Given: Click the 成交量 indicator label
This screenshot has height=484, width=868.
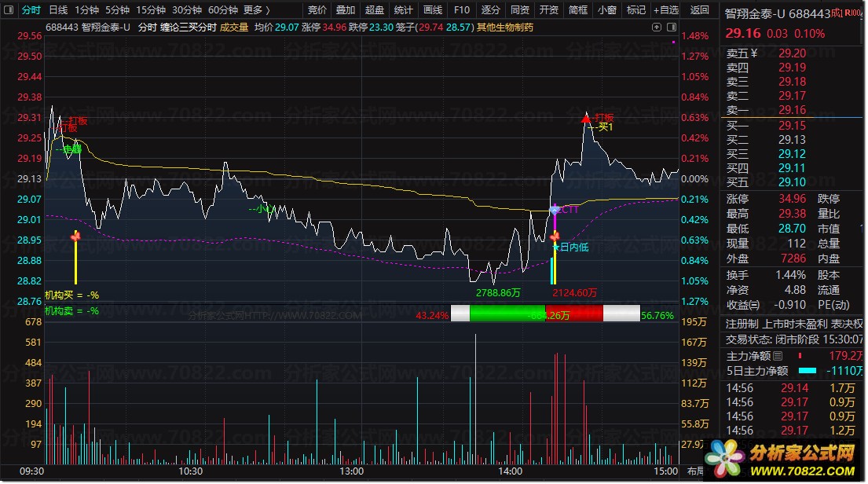Looking at the screenshot, I should point(234,27).
